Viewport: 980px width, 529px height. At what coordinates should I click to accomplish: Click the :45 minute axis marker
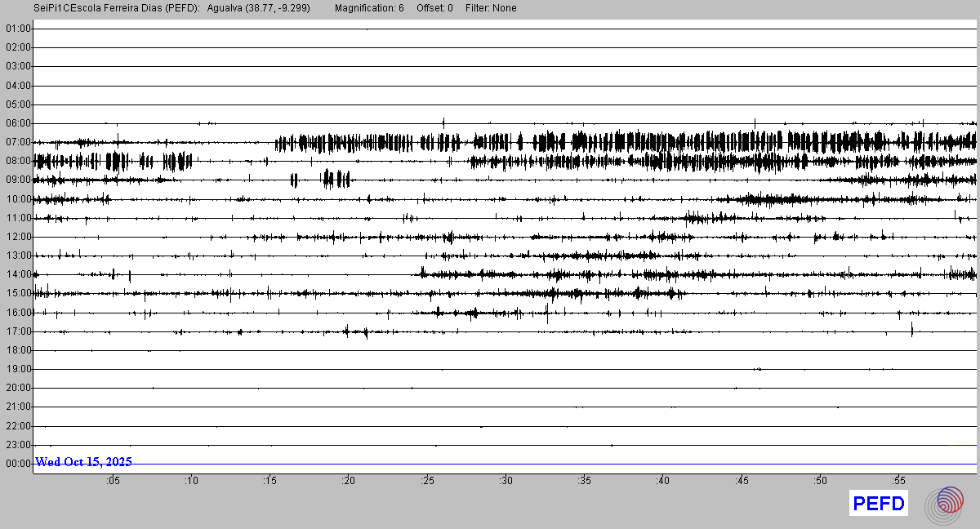[742, 481]
